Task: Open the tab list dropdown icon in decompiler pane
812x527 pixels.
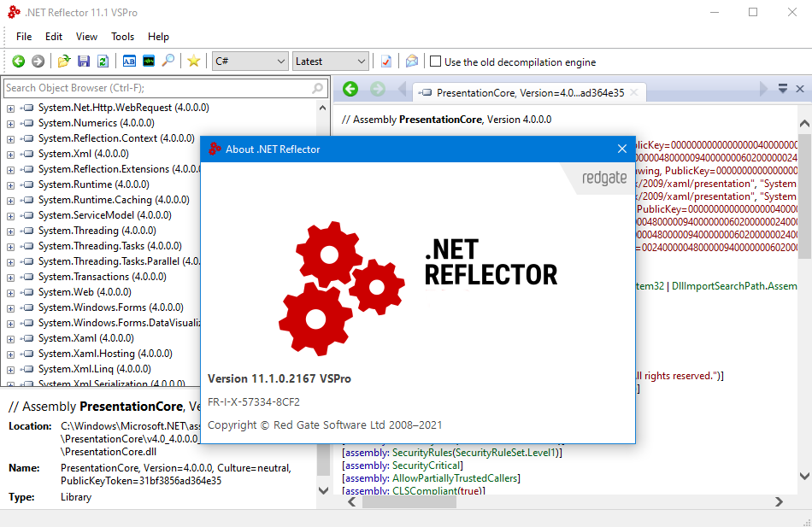Action: [783, 89]
